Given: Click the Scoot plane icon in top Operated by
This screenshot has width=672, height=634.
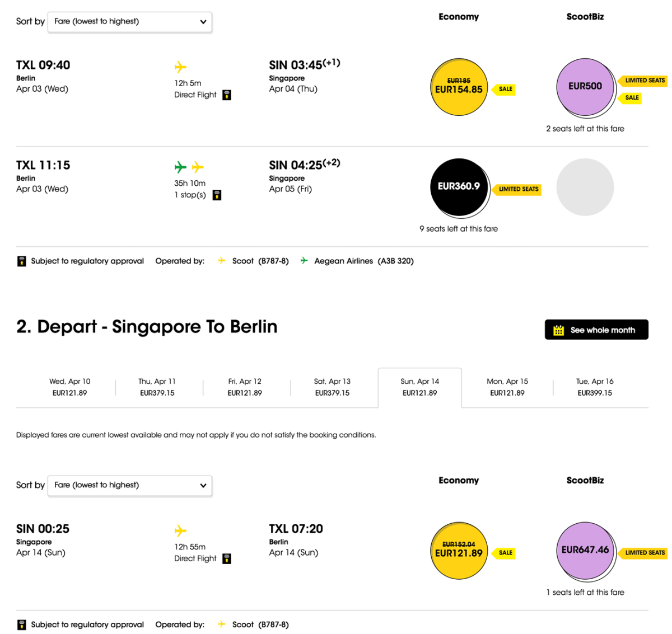Looking at the screenshot, I should click(x=222, y=261).
